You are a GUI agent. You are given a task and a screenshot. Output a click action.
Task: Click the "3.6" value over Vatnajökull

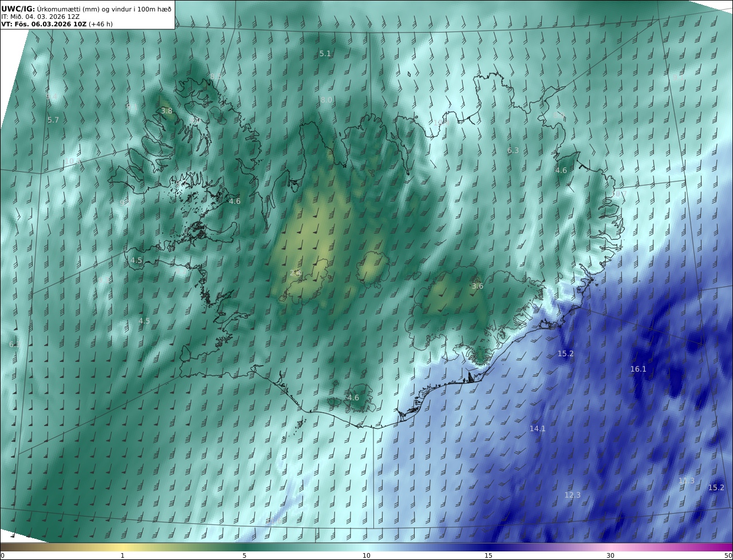(478, 286)
